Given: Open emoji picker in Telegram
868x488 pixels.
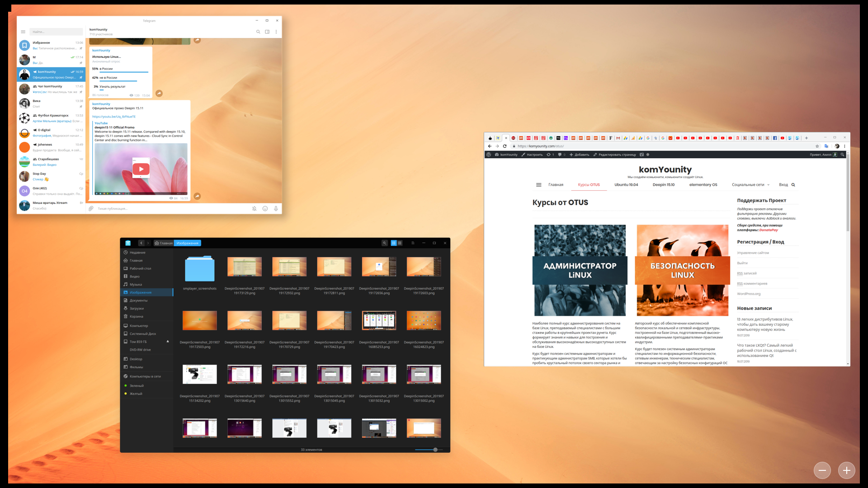Looking at the screenshot, I should 265,208.
